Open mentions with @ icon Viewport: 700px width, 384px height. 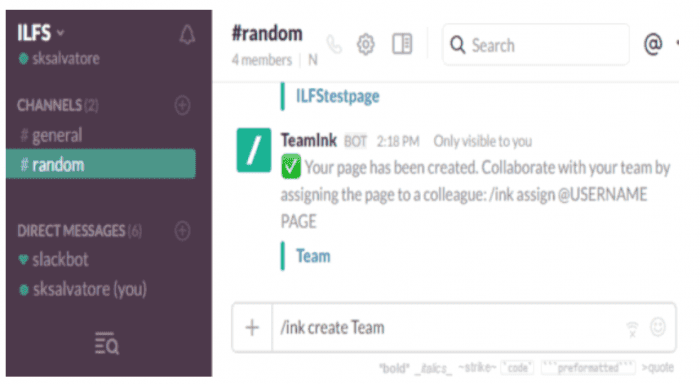[653, 44]
